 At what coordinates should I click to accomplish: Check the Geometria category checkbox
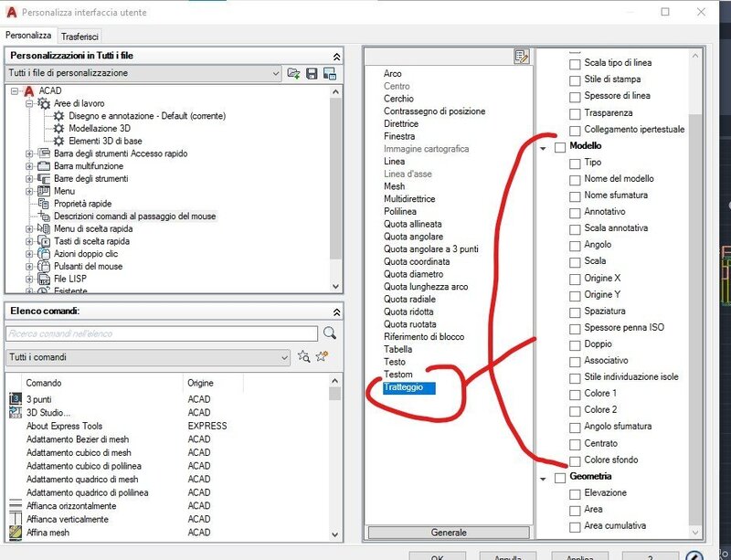coord(560,478)
